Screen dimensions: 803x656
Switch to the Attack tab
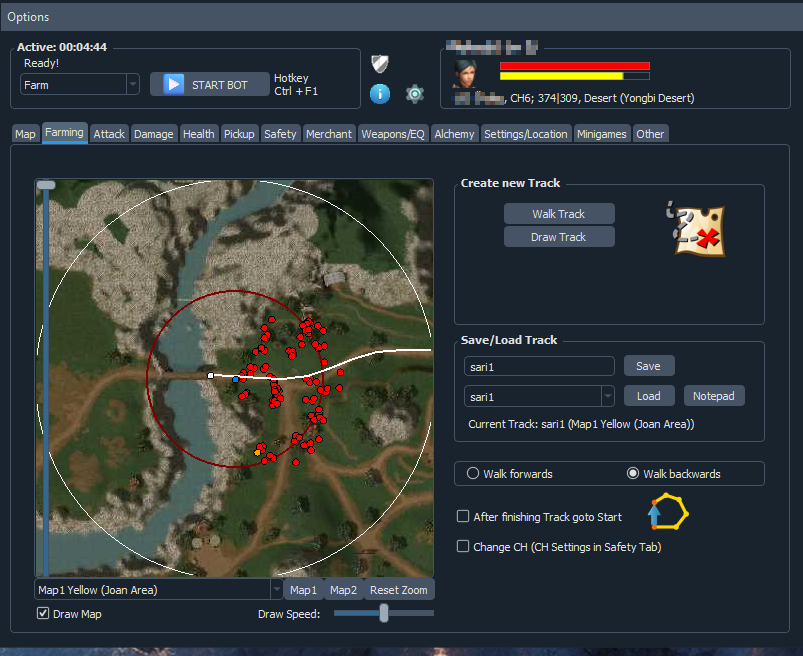(x=109, y=134)
